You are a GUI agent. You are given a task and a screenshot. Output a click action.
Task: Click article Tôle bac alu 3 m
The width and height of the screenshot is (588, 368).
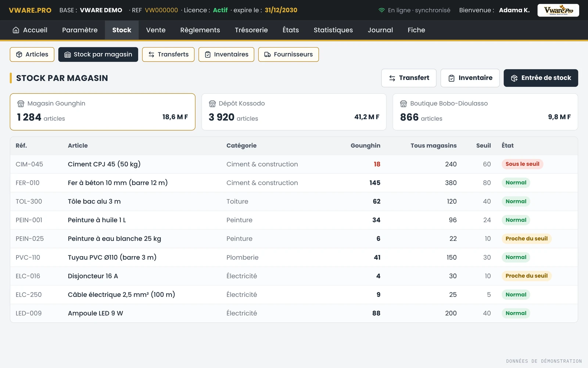pos(94,202)
